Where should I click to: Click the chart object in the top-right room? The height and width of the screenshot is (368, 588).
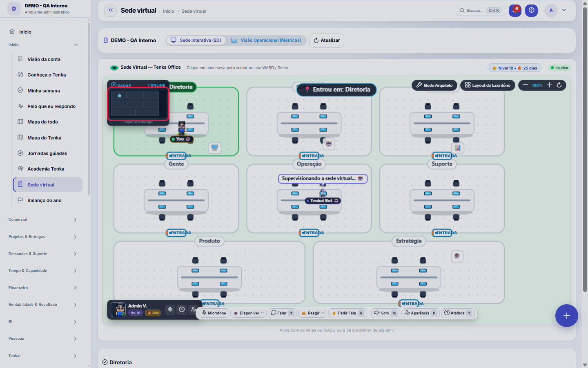pos(457,148)
